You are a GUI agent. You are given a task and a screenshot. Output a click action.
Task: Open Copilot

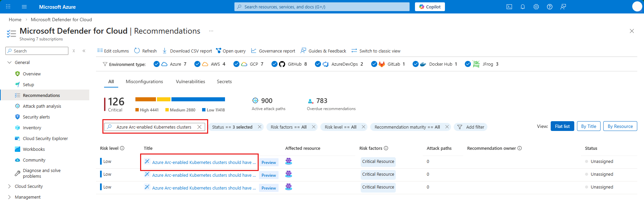coord(430,7)
